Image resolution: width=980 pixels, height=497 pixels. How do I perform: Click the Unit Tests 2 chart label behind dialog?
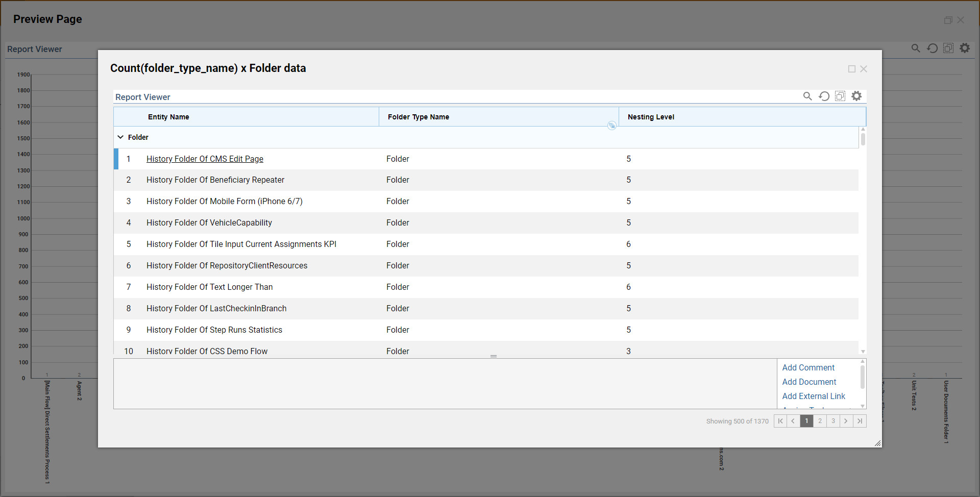click(914, 395)
